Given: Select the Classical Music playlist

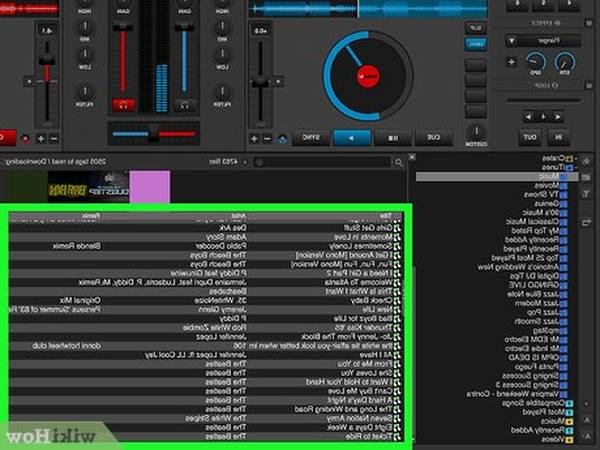Looking at the screenshot, I should tap(536, 222).
